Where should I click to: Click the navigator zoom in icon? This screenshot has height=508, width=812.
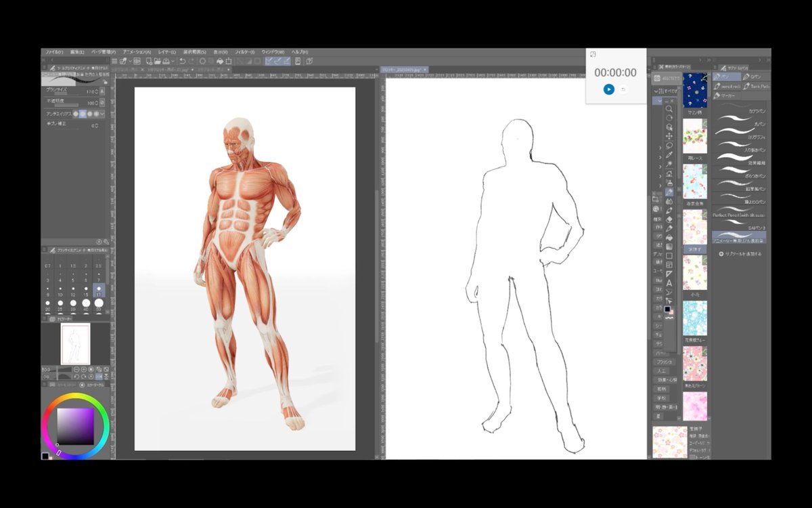pos(83,368)
